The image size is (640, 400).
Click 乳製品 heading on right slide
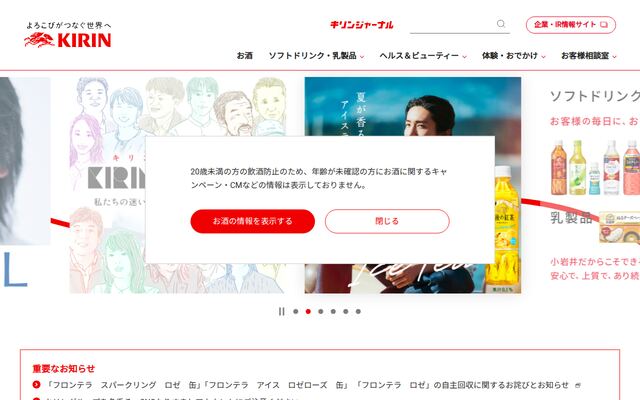(x=571, y=217)
